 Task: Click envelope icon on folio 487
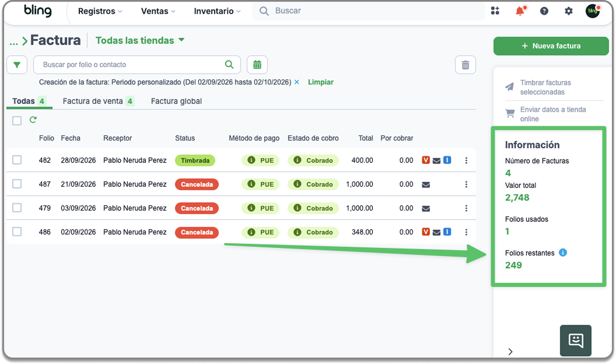[x=426, y=185]
